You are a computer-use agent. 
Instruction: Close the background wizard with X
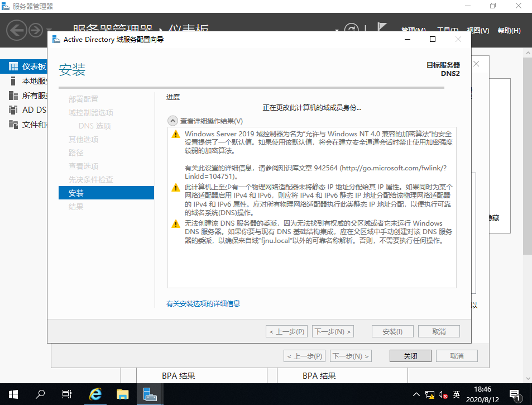pos(476,64)
